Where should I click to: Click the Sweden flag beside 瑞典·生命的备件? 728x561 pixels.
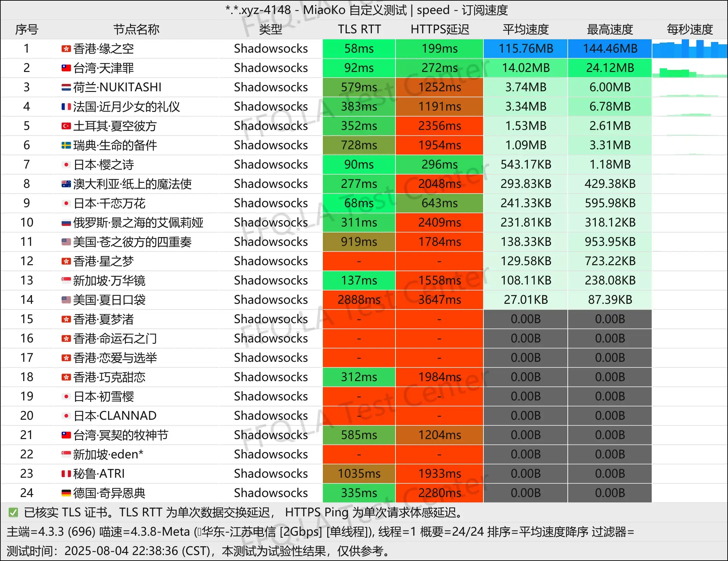pyautogui.click(x=66, y=146)
